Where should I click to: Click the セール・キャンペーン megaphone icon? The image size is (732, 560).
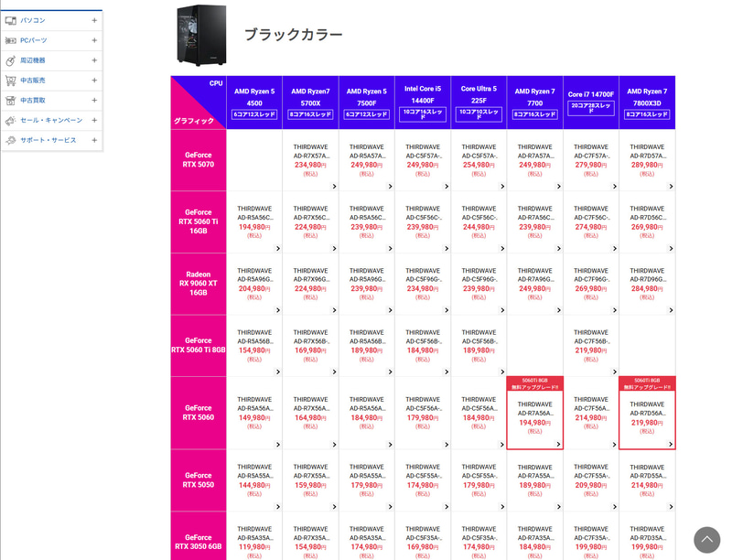click(x=11, y=121)
